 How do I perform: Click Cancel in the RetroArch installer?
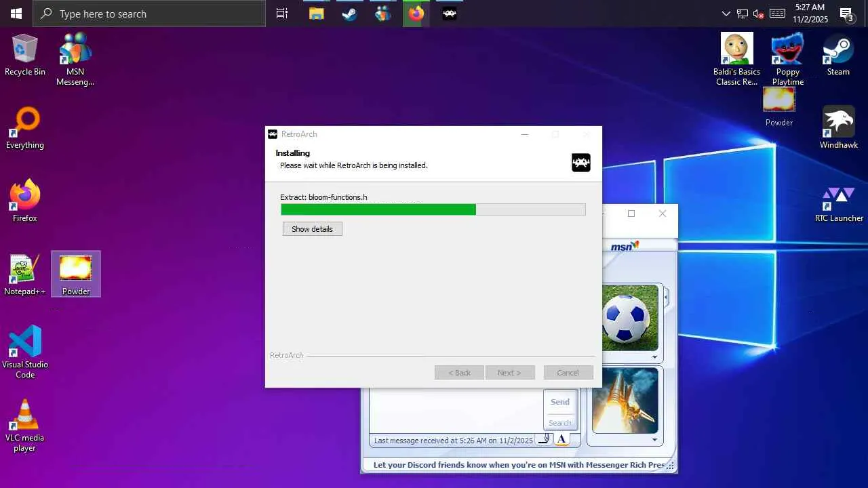click(x=568, y=373)
